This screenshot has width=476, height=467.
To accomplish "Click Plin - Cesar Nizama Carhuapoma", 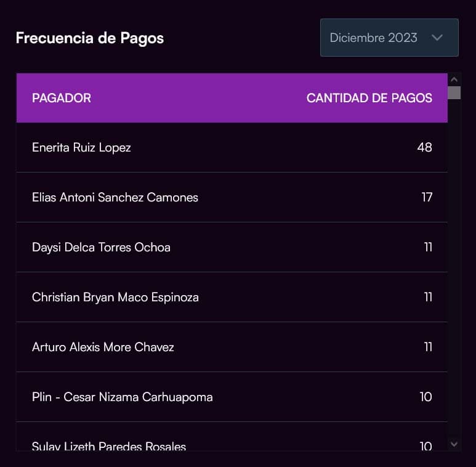I will point(122,397).
